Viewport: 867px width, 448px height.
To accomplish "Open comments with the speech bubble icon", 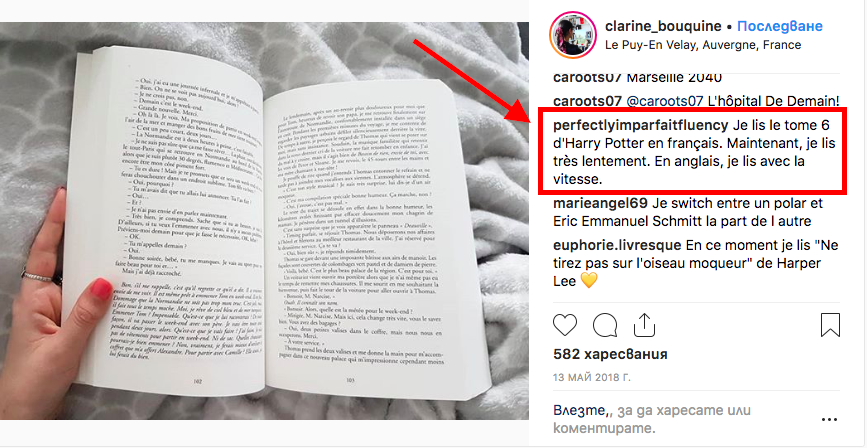I will [604, 325].
